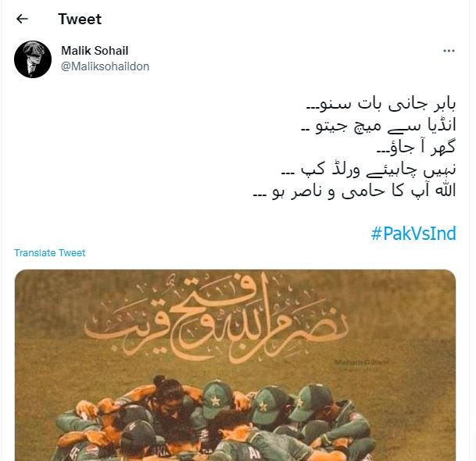Click the tweet line 'اللہ آپ کا حامی و ناصر ہو'
The height and width of the screenshot is (461, 476).
[x=354, y=191]
